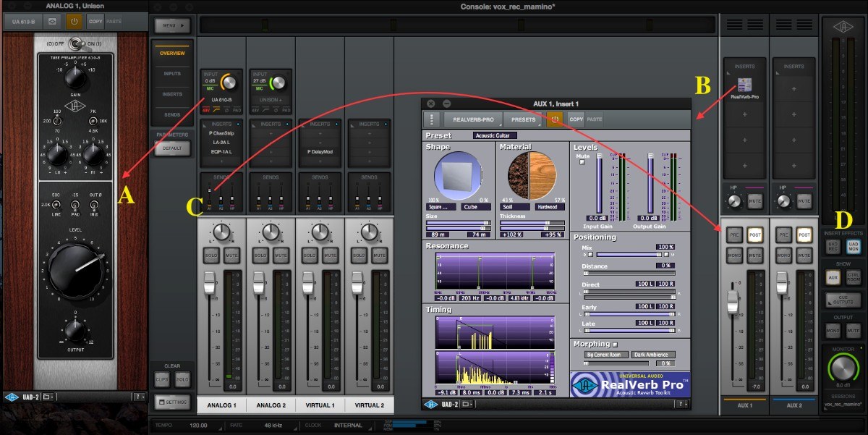868x435 pixels.
Task: Click the Shape room preview in RealVerb
Action: point(459,177)
